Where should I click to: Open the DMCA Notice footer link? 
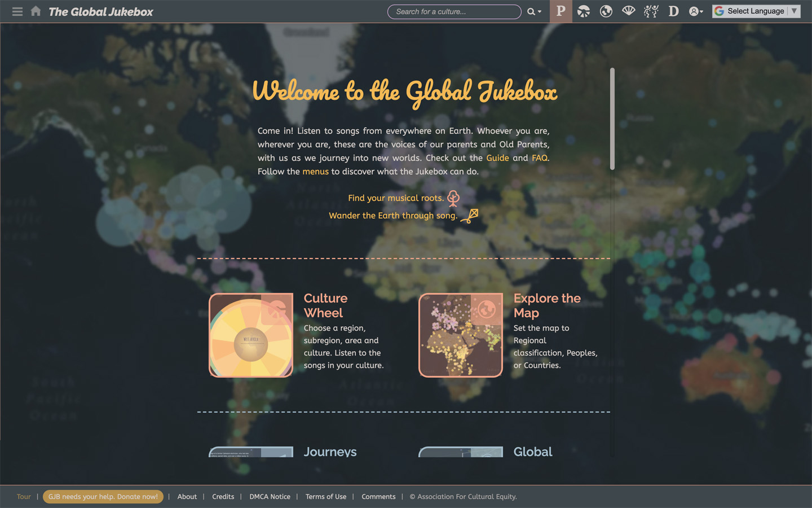click(270, 497)
